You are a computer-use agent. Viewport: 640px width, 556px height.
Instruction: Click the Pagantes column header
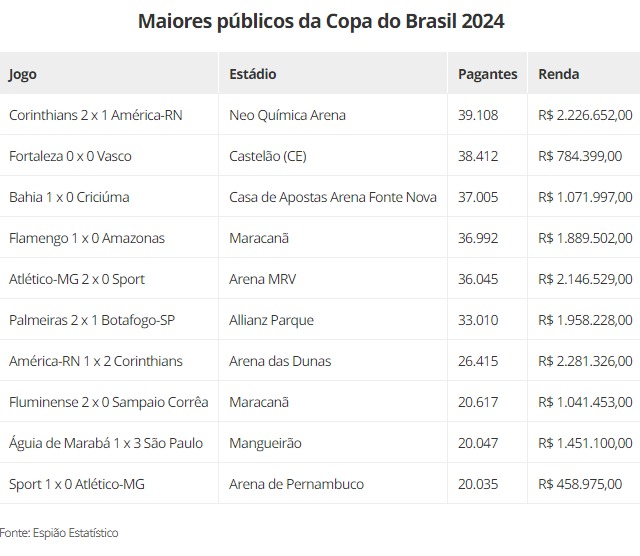487,74
